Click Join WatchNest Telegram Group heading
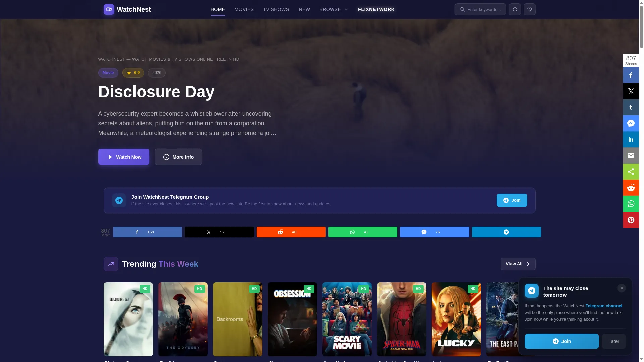The width and height of the screenshot is (644, 362). [170, 197]
